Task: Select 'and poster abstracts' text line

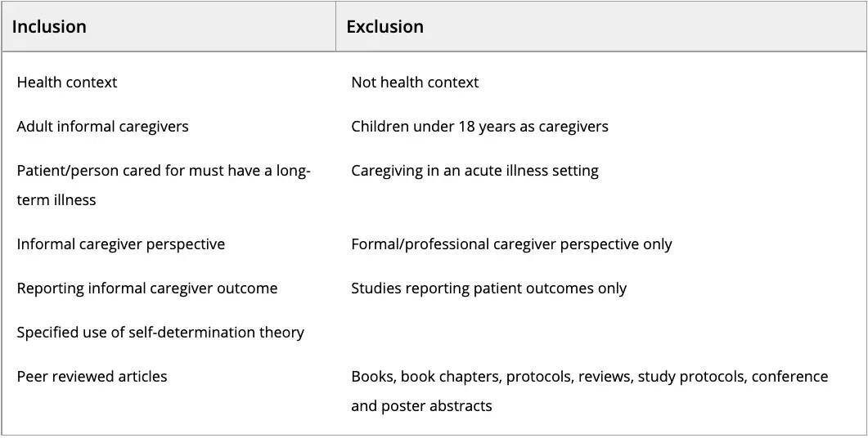Action: [421, 406]
